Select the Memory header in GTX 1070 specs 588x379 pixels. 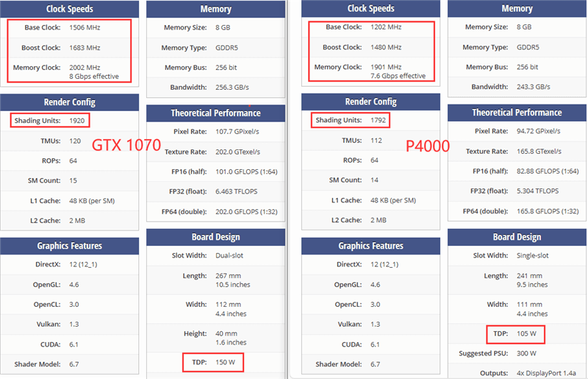(x=215, y=9)
